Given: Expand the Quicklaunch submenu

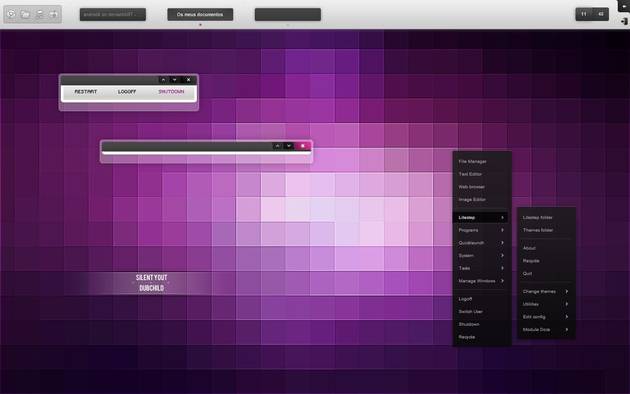Looking at the screenshot, I should (x=481, y=243).
